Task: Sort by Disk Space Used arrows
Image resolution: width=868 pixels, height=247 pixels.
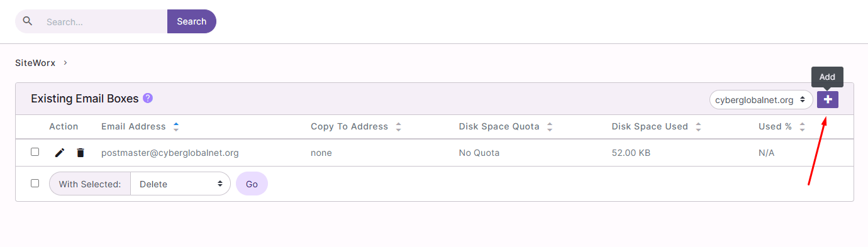Action: pyautogui.click(x=698, y=126)
